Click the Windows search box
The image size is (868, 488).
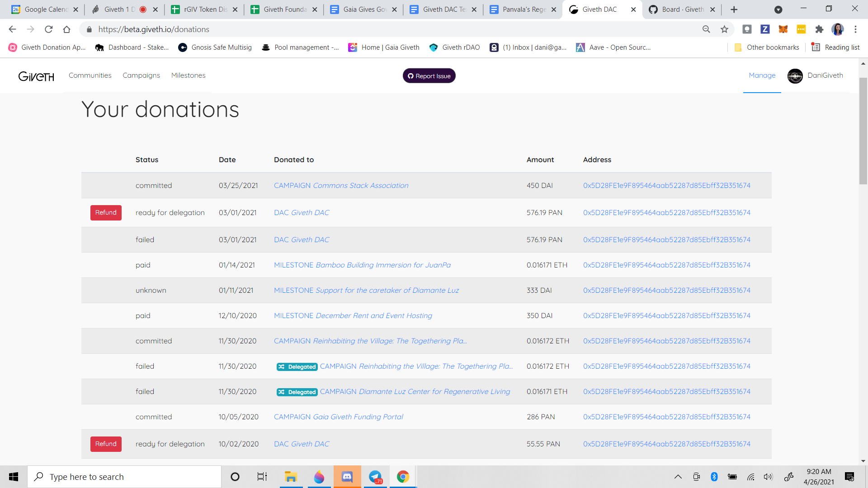pyautogui.click(x=124, y=477)
